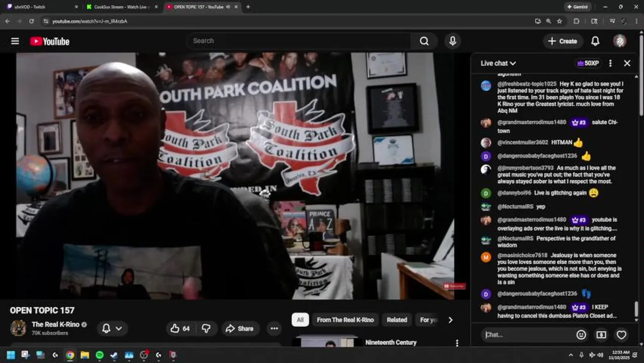Viewport: 644px width, 363px height.
Task: Click the Share button
Action: tap(239, 328)
